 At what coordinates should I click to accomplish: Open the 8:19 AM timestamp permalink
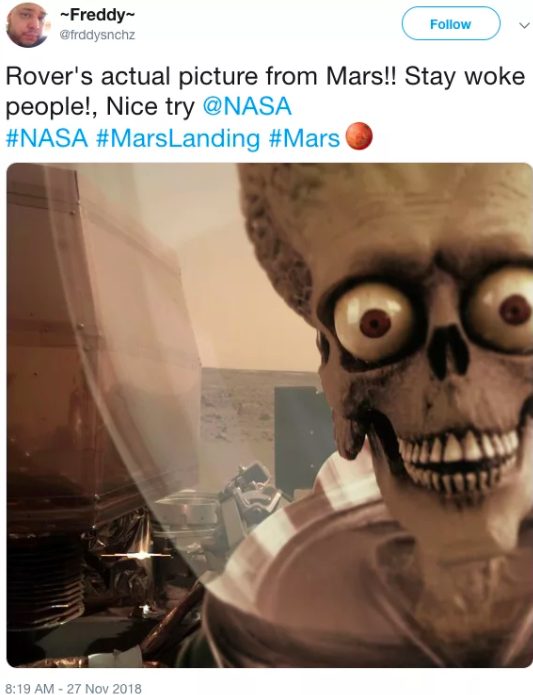[31, 688]
